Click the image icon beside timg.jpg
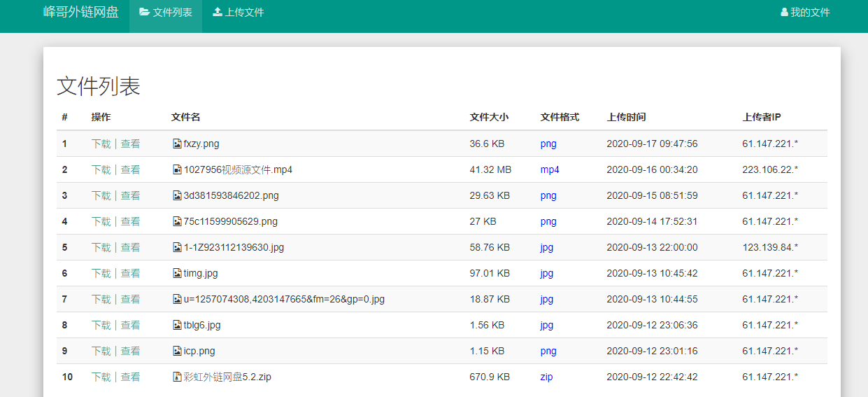Image resolution: width=868 pixels, height=397 pixels. pos(177,273)
